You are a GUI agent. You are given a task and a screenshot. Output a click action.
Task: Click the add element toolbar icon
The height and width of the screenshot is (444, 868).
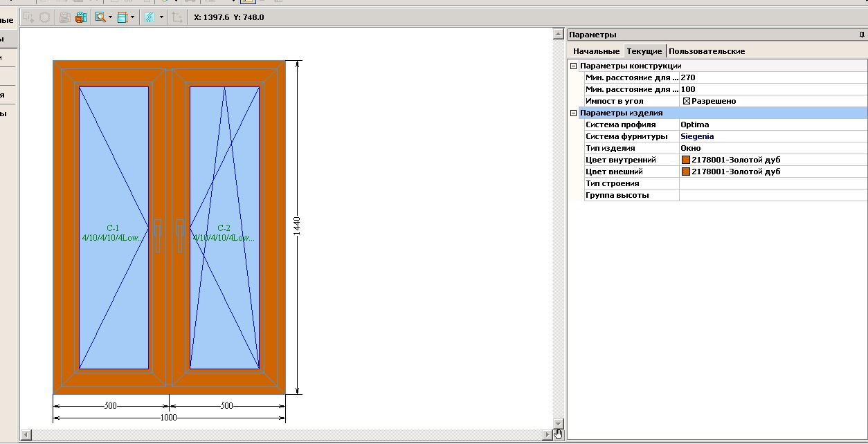(28, 17)
